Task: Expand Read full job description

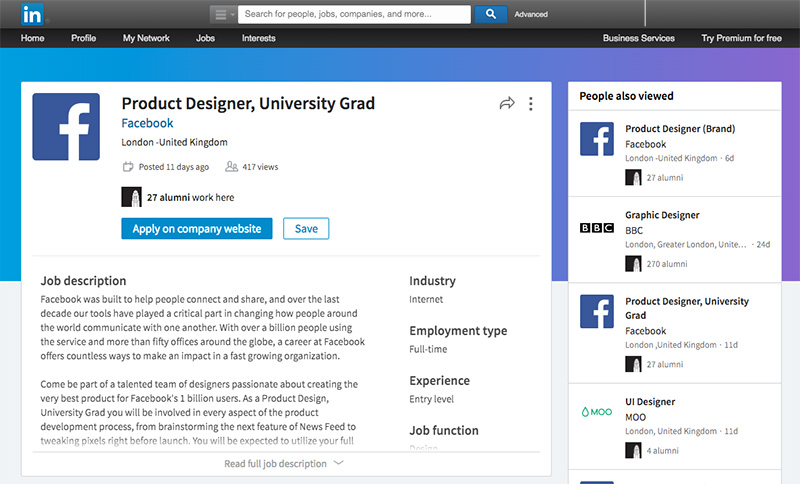Action: [275, 464]
